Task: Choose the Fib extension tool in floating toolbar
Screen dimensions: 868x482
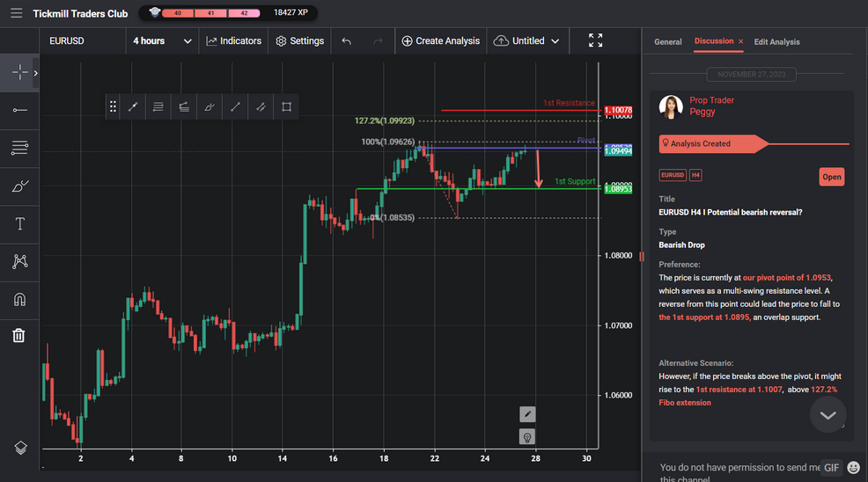Action: 184,106
